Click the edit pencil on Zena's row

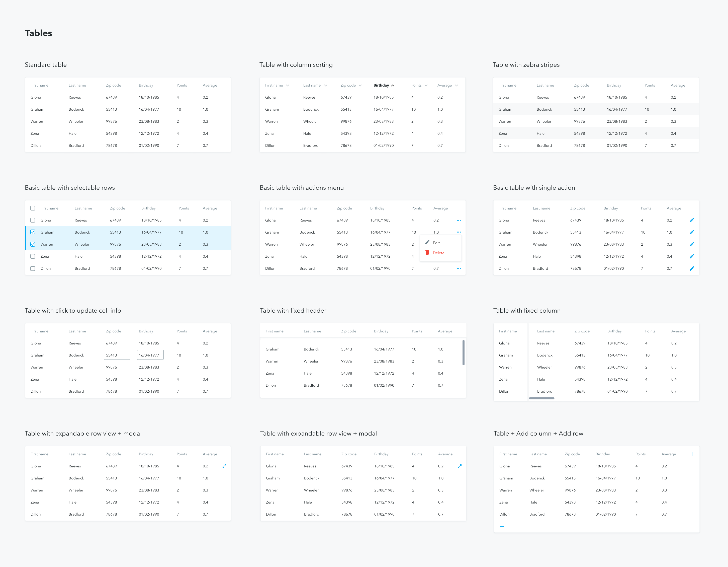coord(692,256)
